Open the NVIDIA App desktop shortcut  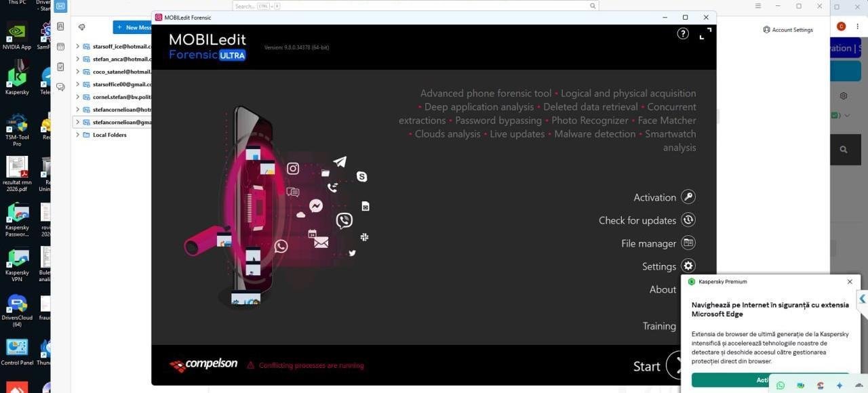17,37
